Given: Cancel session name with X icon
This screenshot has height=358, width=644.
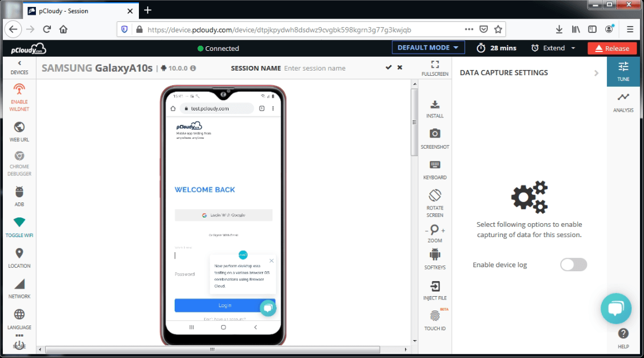Looking at the screenshot, I should point(400,67).
